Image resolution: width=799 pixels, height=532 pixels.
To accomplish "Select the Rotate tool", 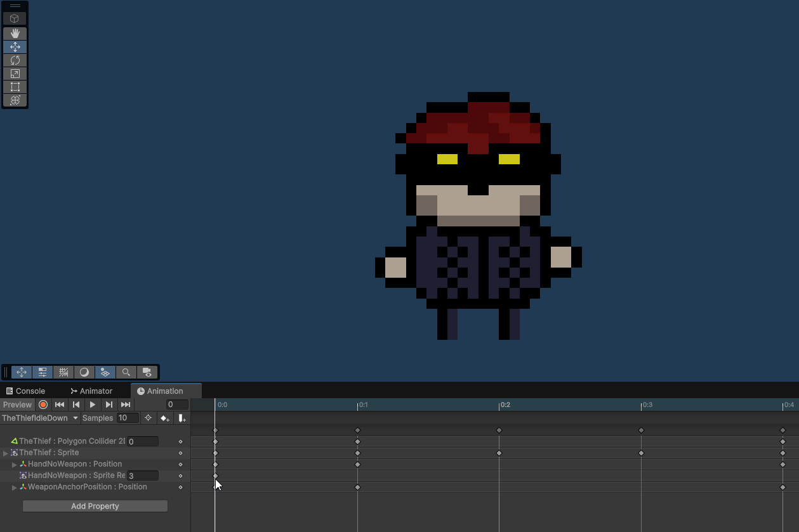I will tap(15, 60).
